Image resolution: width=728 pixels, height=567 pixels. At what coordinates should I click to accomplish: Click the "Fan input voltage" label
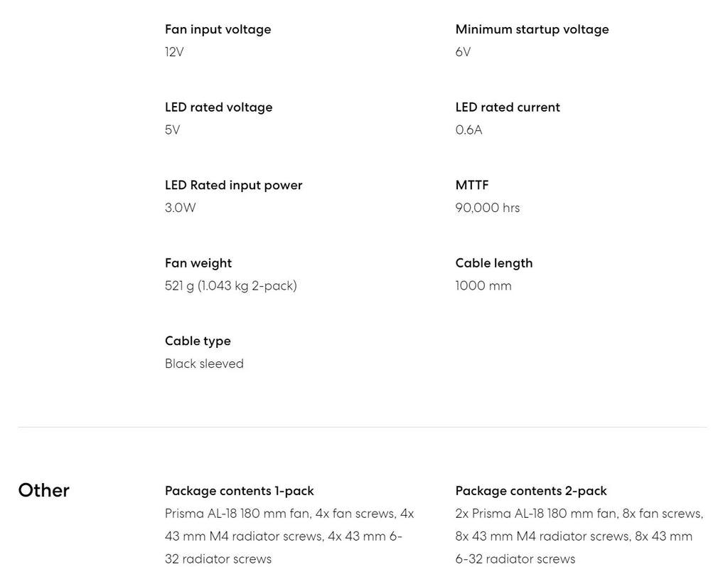point(218,29)
